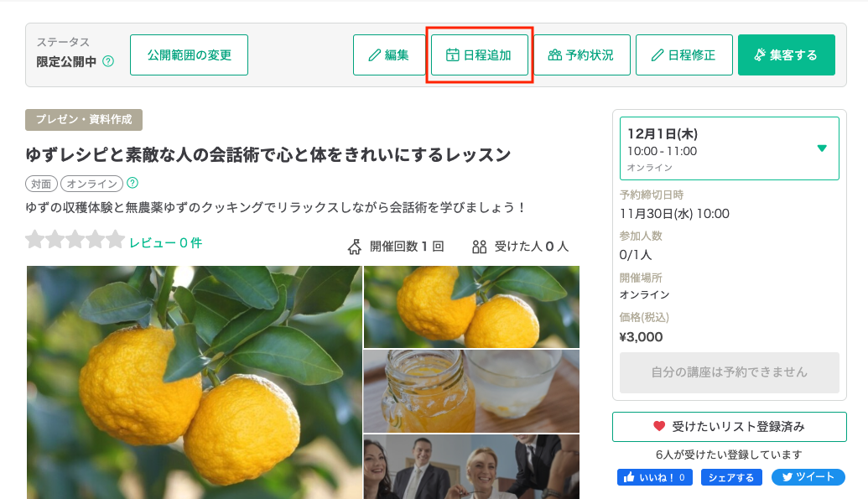The height and width of the screenshot is (499, 868).
Task: Open 予約状況 reservation status button
Action: click(582, 55)
